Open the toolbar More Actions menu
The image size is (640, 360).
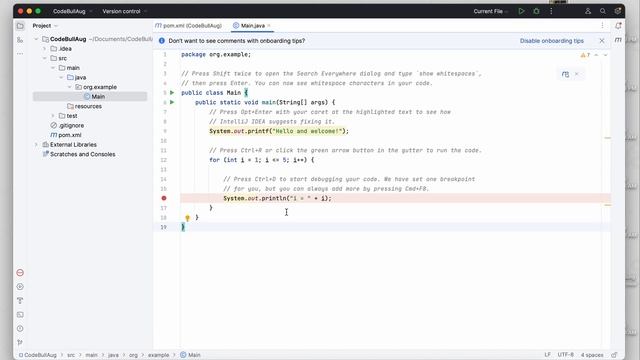[551, 11]
